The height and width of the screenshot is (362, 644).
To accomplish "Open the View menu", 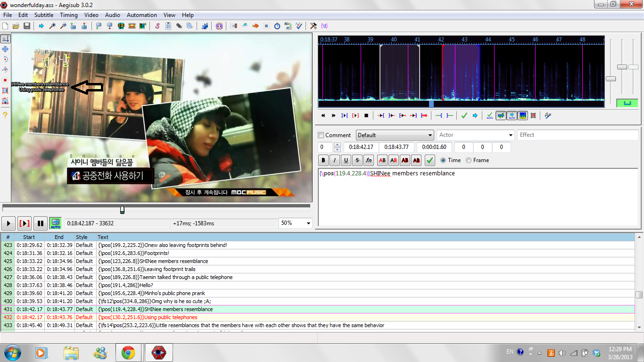I will (x=169, y=15).
